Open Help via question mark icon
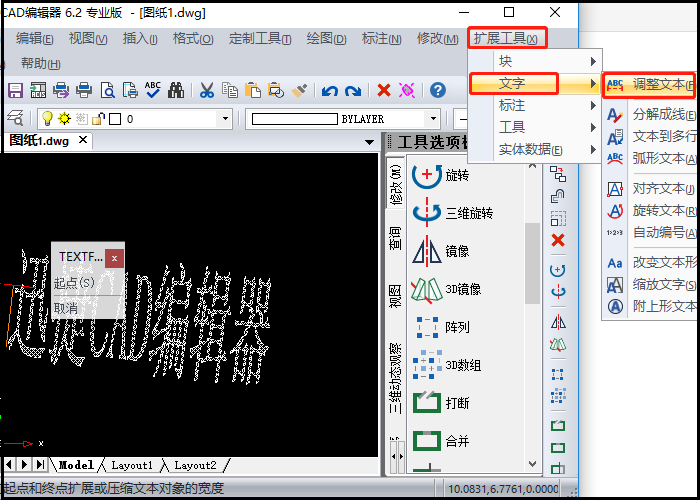 tap(437, 90)
